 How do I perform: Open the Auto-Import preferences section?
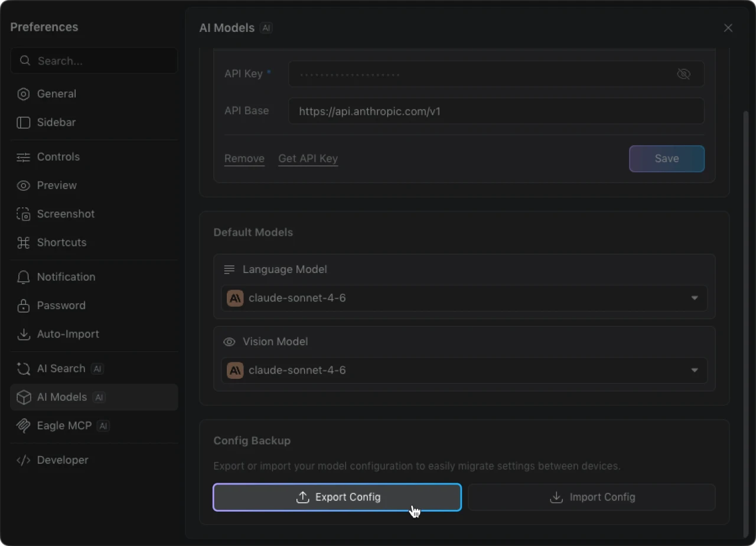[68, 334]
